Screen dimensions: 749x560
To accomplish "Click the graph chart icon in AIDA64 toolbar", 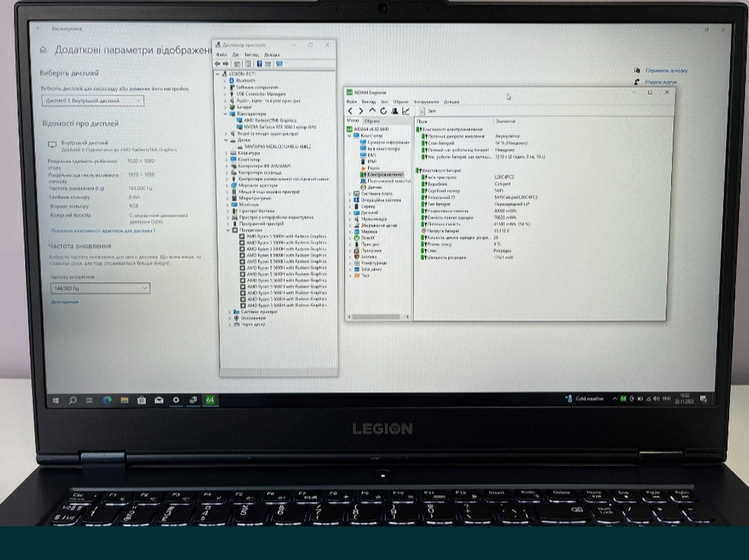I will [405, 111].
